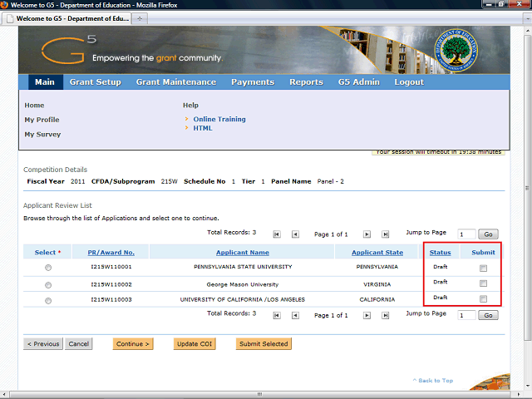Image resolution: width=532 pixels, height=399 pixels.
Task: Click previous page arrow above the table
Action: click(295, 234)
